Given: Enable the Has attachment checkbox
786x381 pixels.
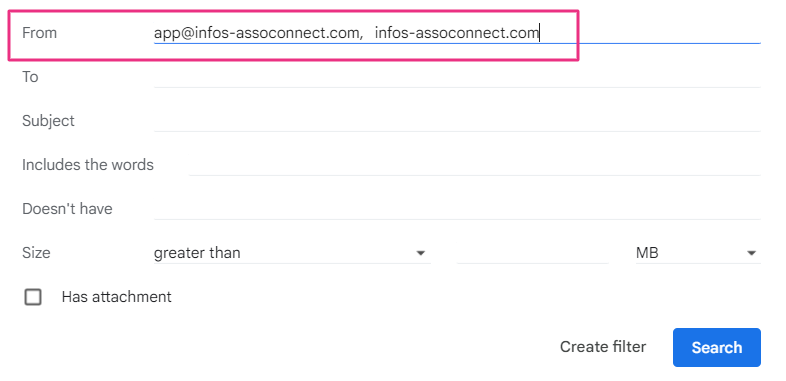Looking at the screenshot, I should tap(33, 297).
